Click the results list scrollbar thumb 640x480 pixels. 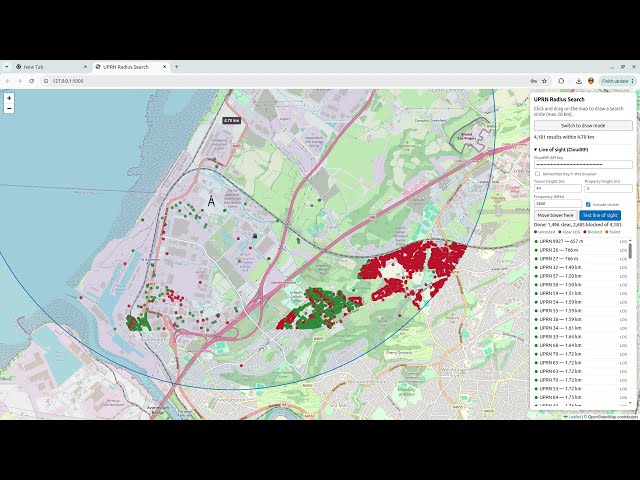coord(630,251)
